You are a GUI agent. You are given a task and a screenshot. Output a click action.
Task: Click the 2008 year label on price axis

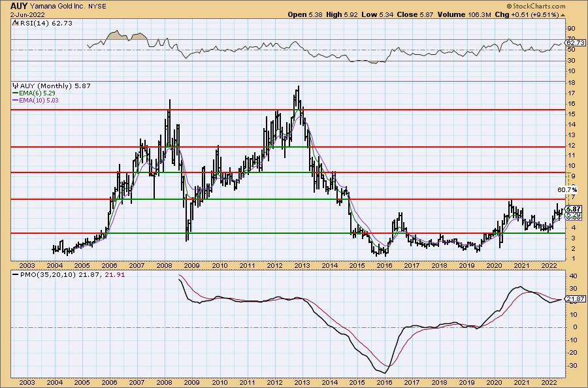tap(164, 265)
